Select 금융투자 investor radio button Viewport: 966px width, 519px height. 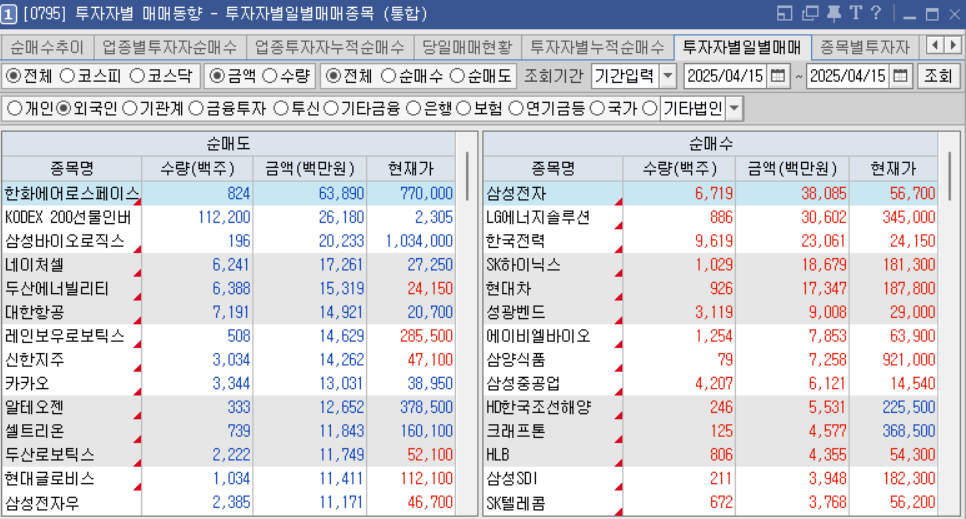pos(196,109)
